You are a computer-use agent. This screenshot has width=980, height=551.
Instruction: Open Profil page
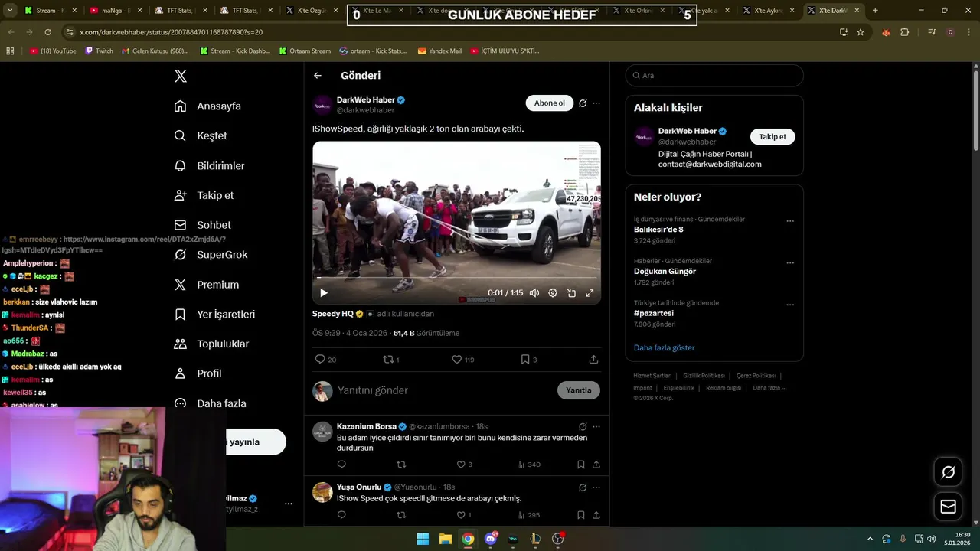pos(198,373)
